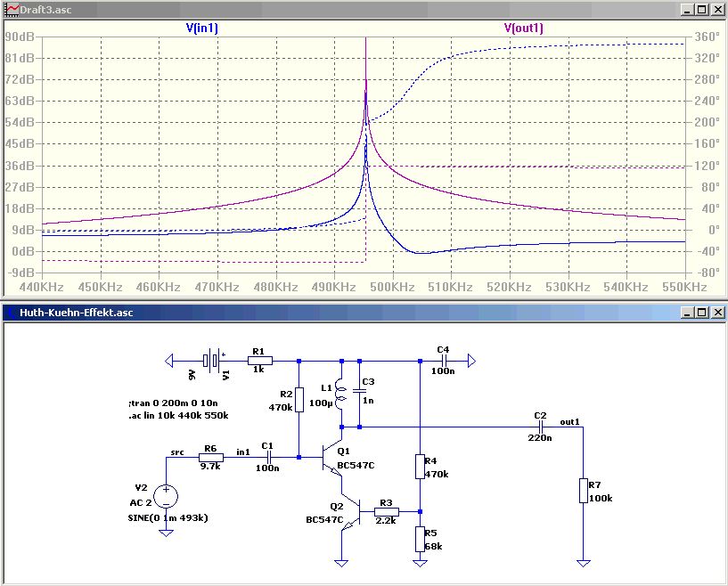Click resistor R3 2.2k
The width and height of the screenshot is (728, 586).
387,512
